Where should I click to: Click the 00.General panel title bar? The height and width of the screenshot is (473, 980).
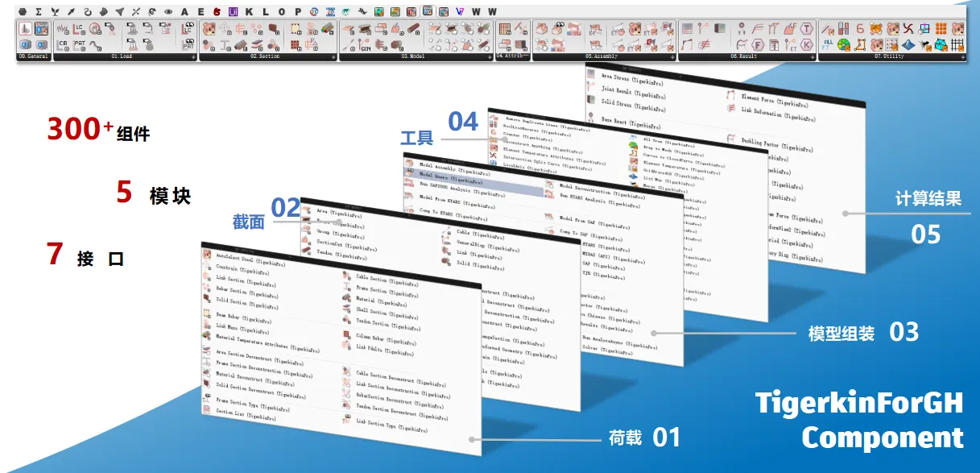[x=33, y=56]
